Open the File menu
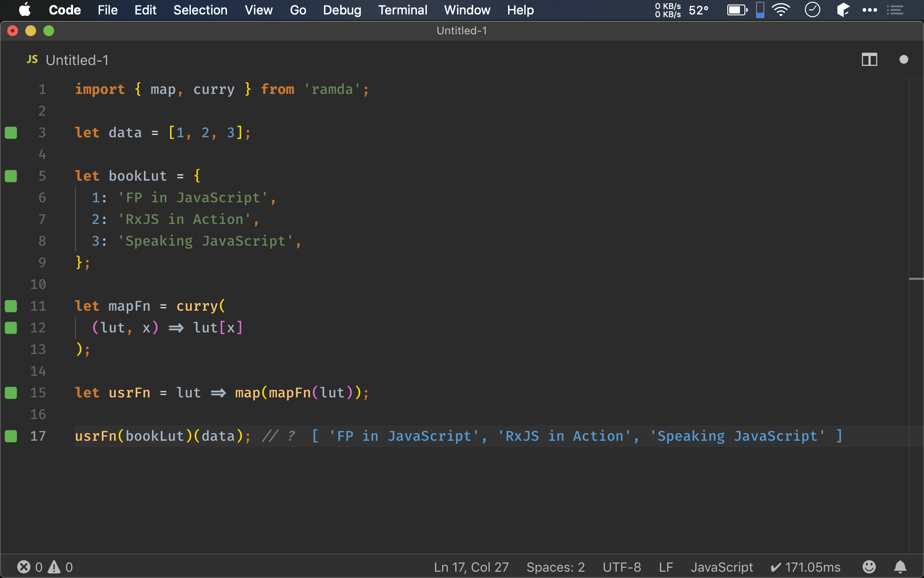Screen dimensions: 924x578 click(107, 10)
